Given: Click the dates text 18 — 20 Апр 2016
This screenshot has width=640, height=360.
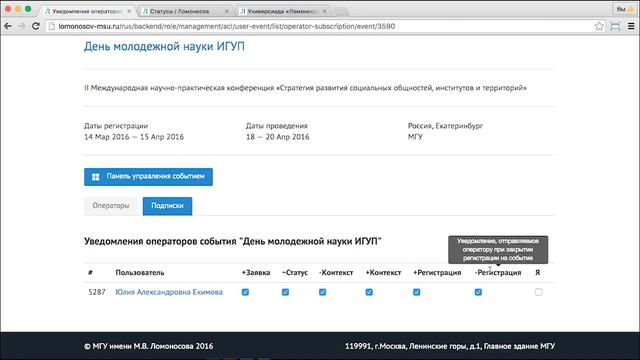Looking at the screenshot, I should tap(278, 137).
